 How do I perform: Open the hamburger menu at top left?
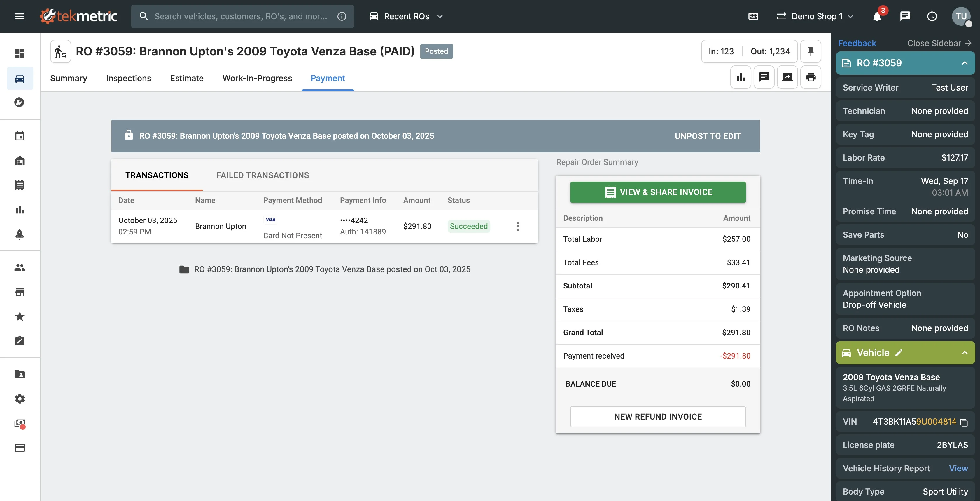point(20,16)
